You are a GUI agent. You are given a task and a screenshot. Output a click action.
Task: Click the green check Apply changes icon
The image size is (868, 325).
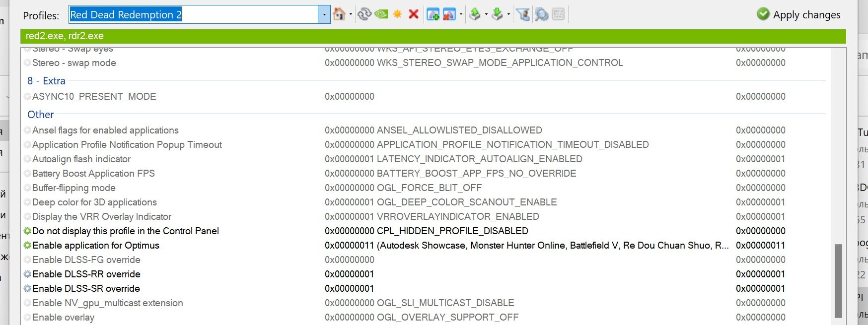pos(763,14)
